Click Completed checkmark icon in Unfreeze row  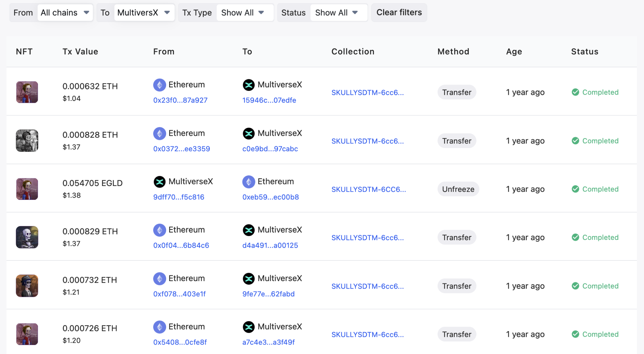[x=575, y=189]
